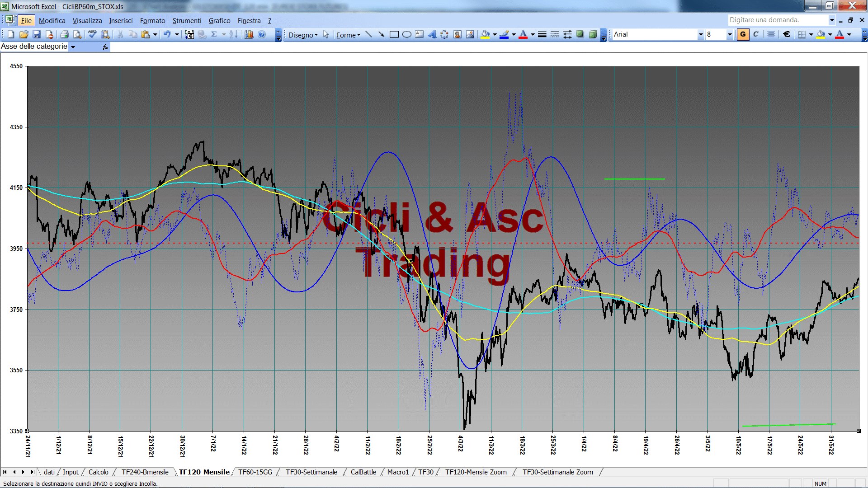Screen dimensions: 868x488
Task: Print the chart with the printer icon
Action: coord(64,34)
